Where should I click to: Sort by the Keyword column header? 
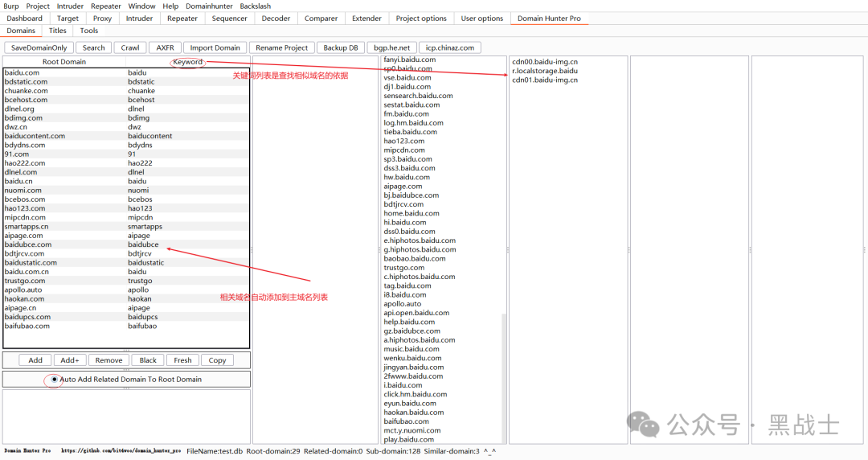pyautogui.click(x=187, y=62)
